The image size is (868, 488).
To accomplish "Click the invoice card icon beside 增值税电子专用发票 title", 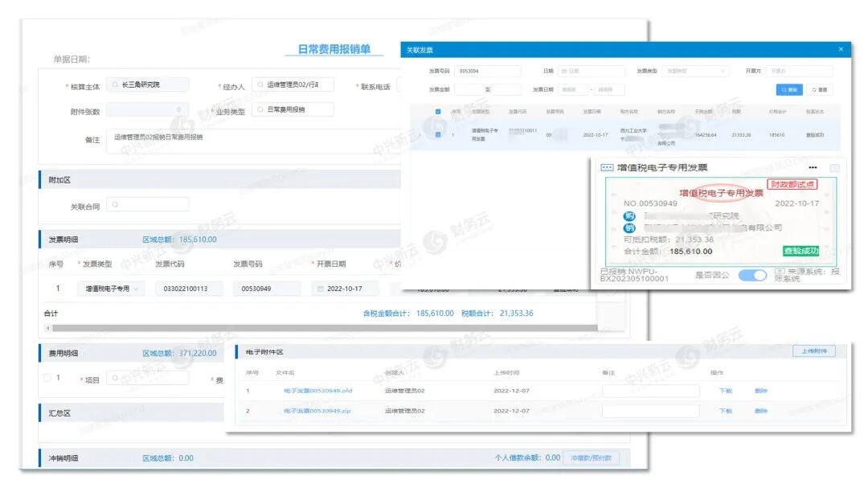I will pyautogui.click(x=607, y=167).
